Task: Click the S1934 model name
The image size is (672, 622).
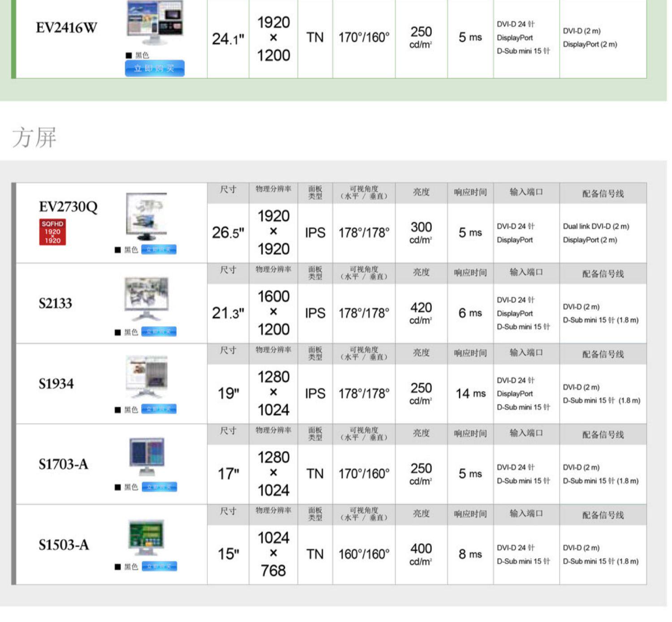Action: pyautogui.click(x=56, y=384)
